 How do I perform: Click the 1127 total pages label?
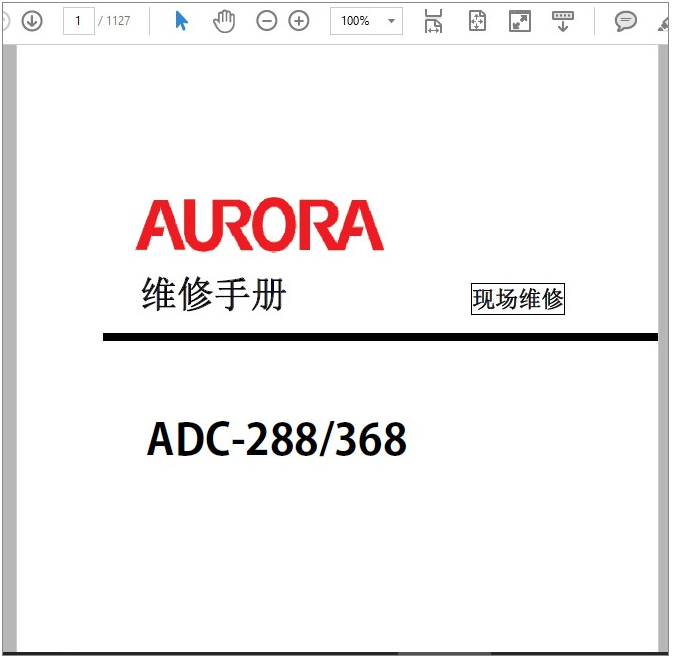[118, 21]
